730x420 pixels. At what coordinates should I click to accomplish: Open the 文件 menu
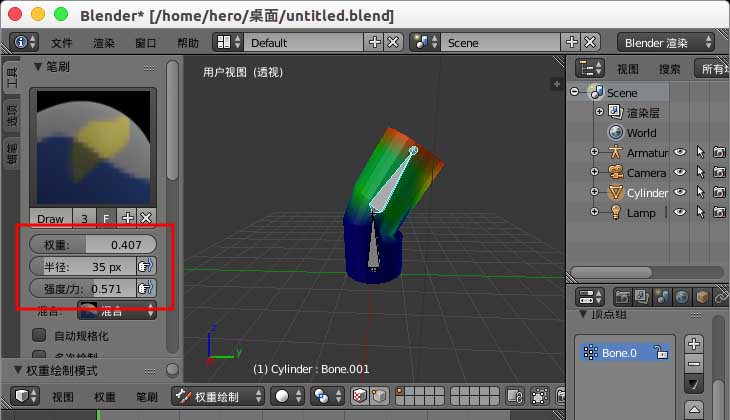pos(62,43)
